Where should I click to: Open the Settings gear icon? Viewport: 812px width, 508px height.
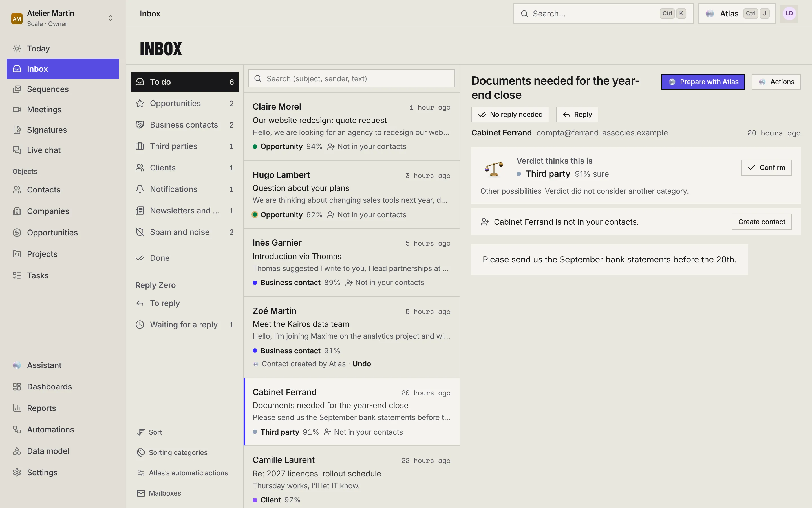coord(17,472)
